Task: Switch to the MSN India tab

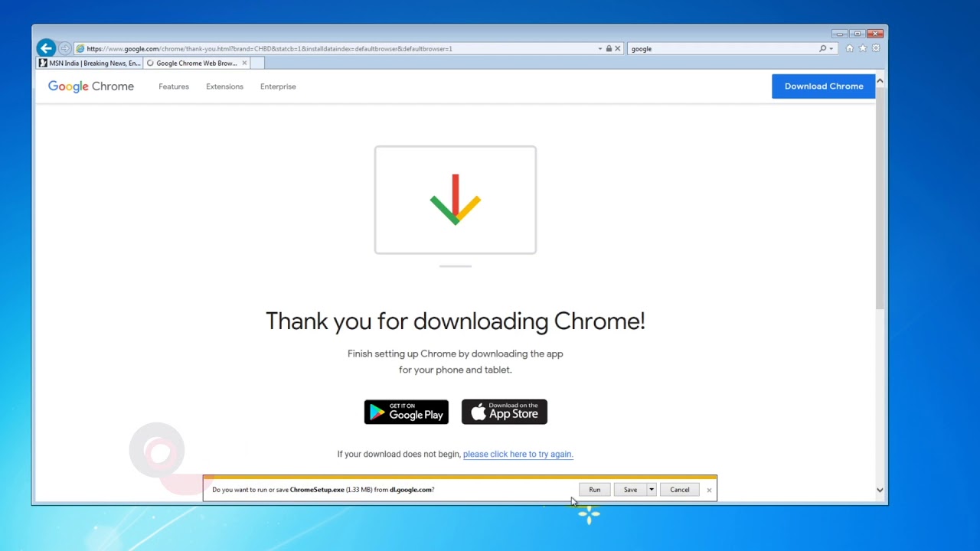Action: click(x=90, y=63)
